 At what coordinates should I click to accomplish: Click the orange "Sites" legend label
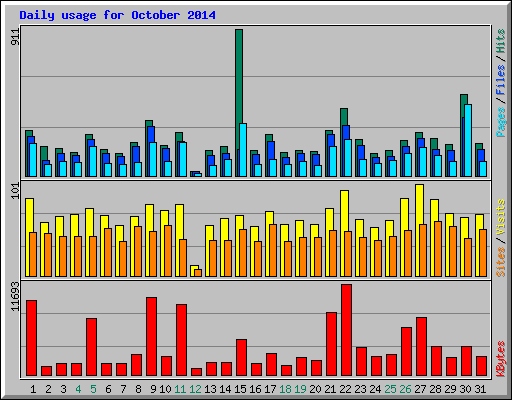coord(501,262)
